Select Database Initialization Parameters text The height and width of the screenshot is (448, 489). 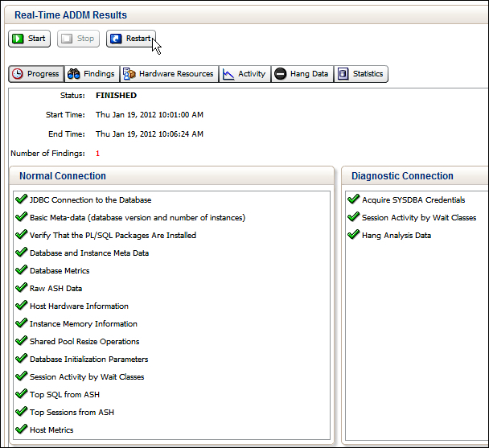(89, 360)
